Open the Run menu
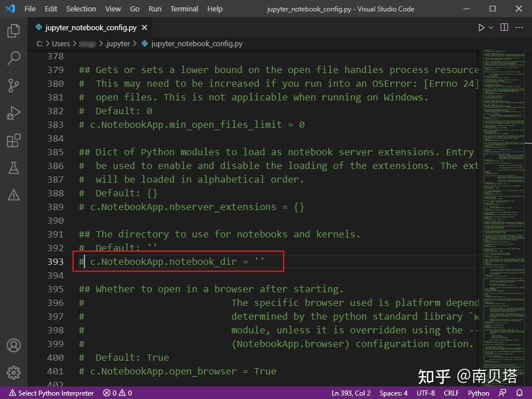Screen dimensions: 532x399 (x=155, y=9)
